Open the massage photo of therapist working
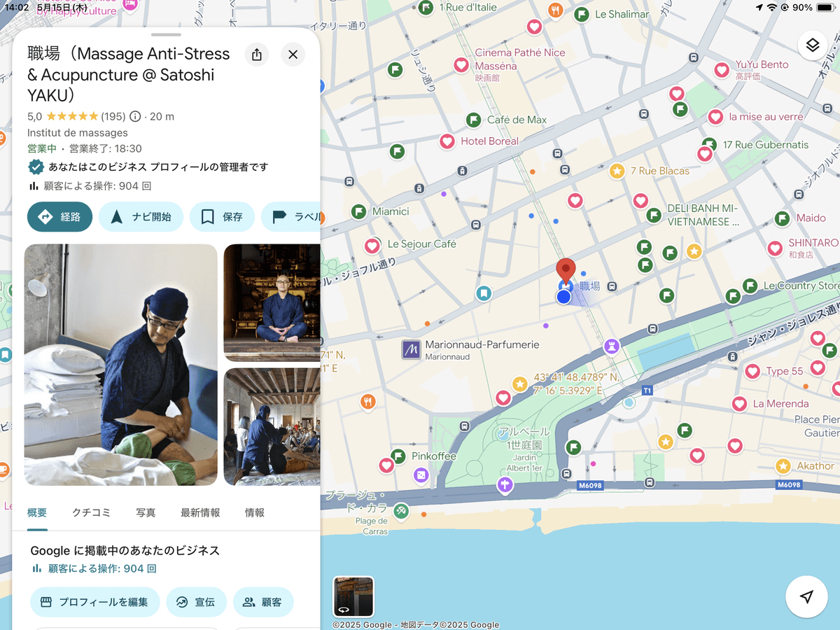Screen dimensions: 840x630 point(120,365)
